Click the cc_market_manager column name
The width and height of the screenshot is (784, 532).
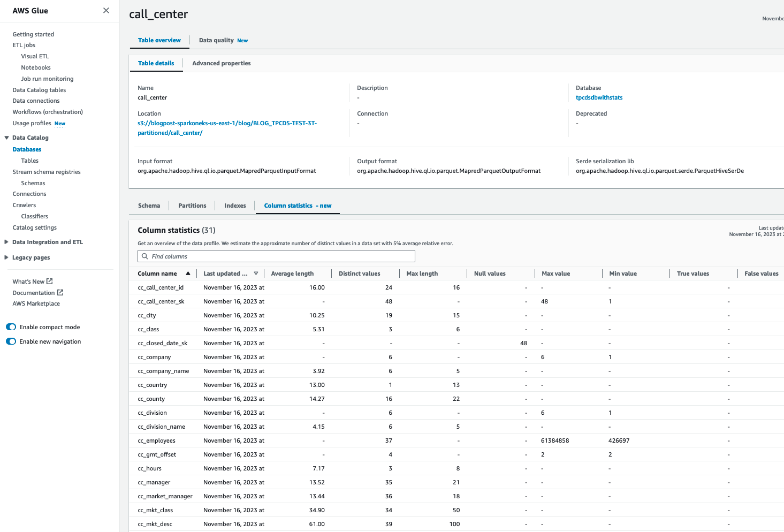(165, 496)
